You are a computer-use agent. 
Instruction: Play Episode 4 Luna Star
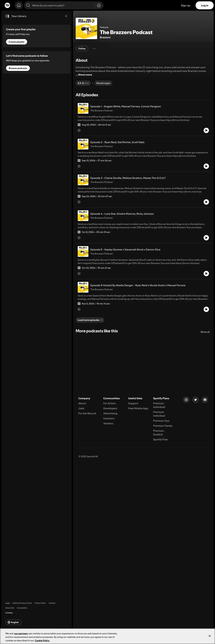206,238
